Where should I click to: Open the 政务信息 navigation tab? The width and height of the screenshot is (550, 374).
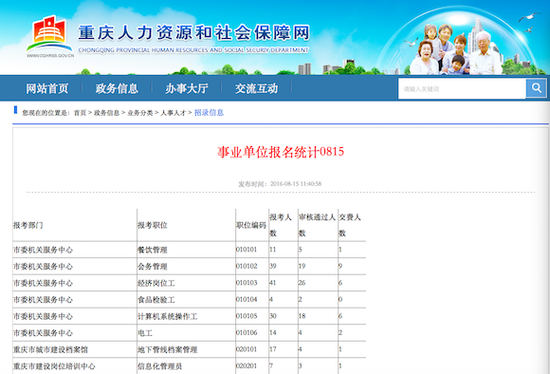(117, 88)
